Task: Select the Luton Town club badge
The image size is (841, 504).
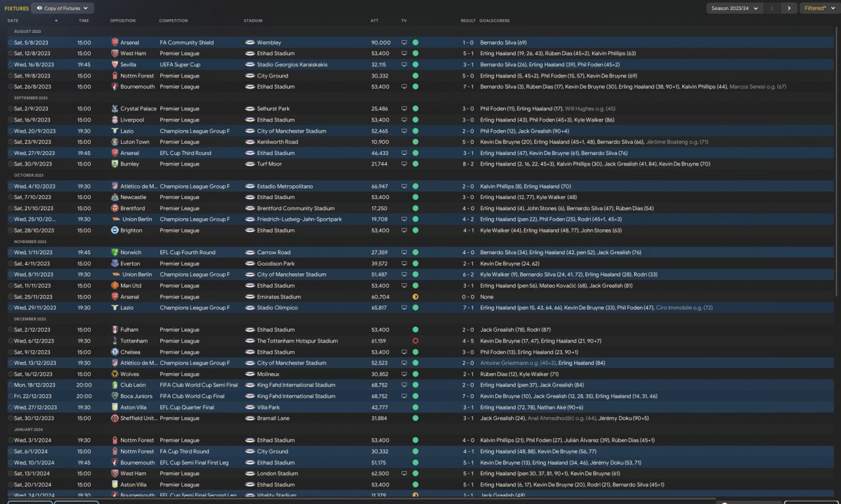Action: pyautogui.click(x=116, y=142)
